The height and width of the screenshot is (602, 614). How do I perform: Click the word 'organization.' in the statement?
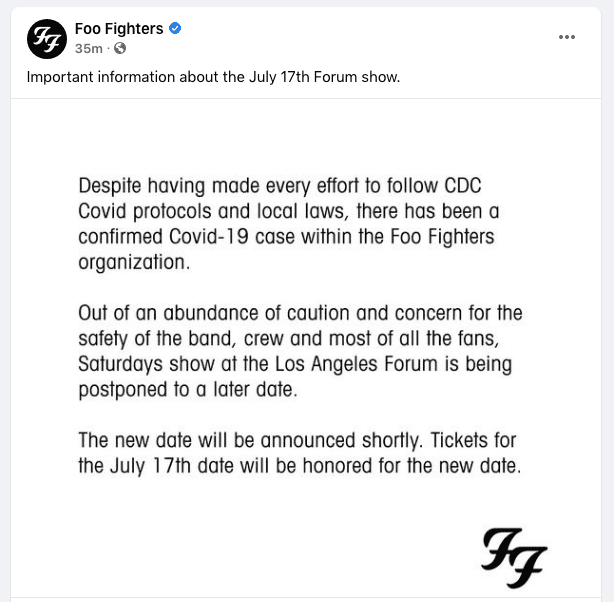click(x=134, y=263)
